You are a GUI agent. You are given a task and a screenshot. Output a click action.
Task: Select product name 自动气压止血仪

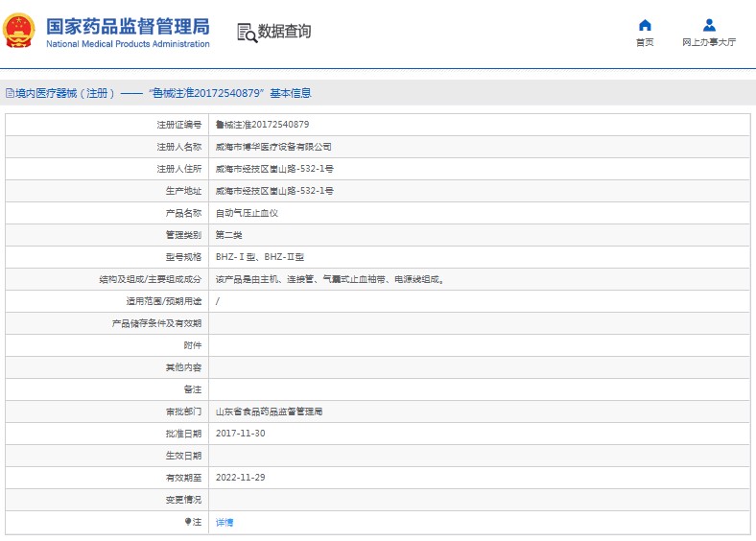click(x=247, y=213)
